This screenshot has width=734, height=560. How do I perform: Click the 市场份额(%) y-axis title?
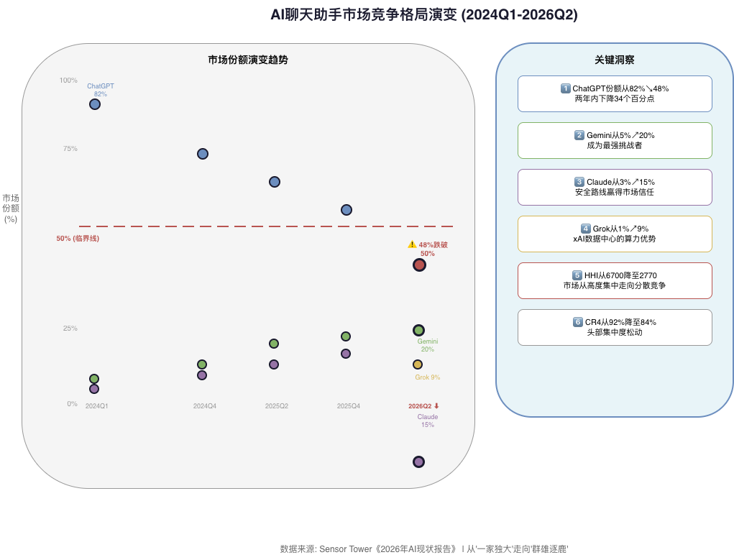pos(11,208)
